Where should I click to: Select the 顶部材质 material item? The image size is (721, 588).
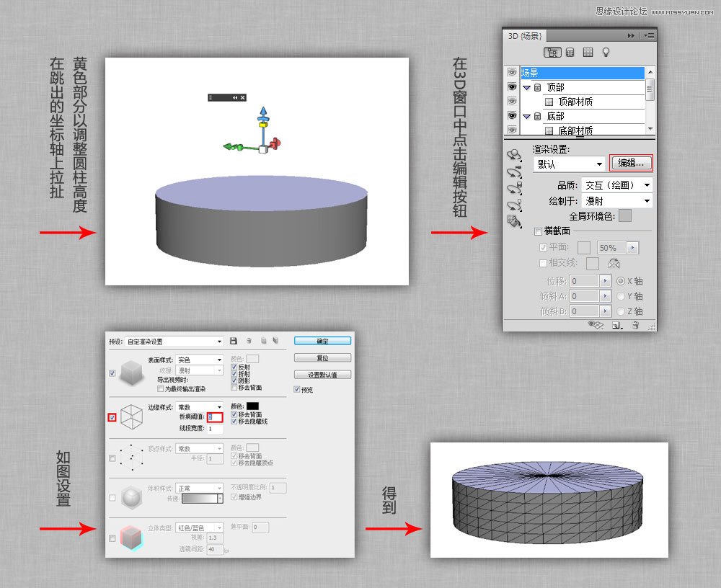pos(575,102)
